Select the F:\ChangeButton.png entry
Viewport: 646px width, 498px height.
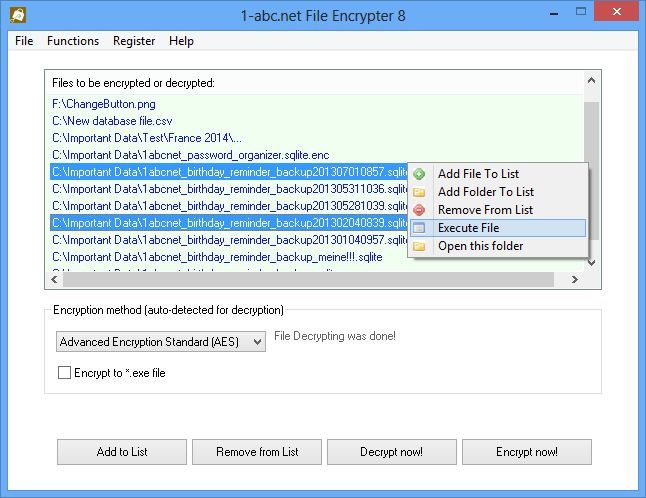pyautogui.click(x=104, y=104)
